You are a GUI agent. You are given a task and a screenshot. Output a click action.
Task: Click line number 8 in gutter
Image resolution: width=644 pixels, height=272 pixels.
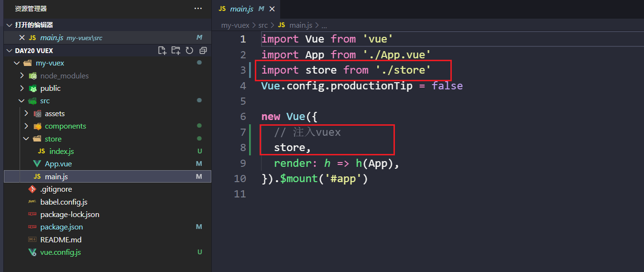click(x=243, y=148)
